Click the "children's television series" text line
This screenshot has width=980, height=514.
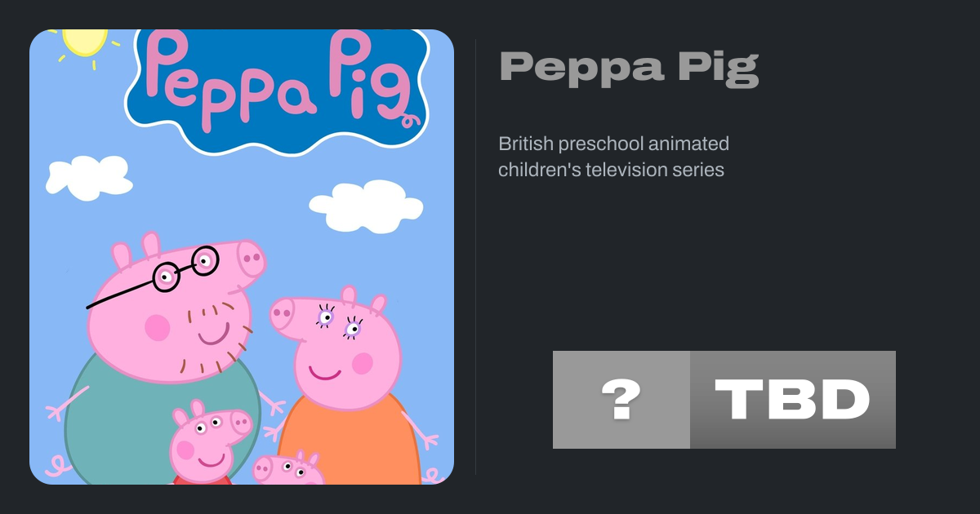(x=611, y=170)
